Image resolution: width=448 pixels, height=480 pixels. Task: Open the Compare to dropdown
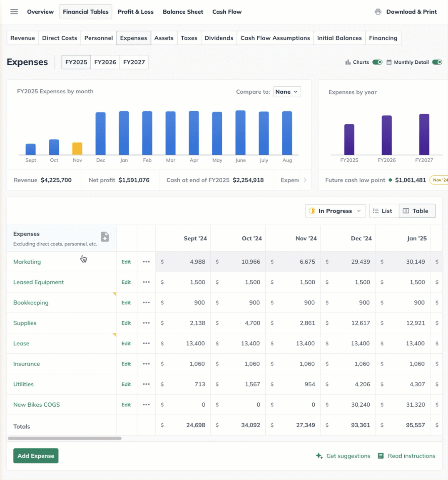coord(287,92)
